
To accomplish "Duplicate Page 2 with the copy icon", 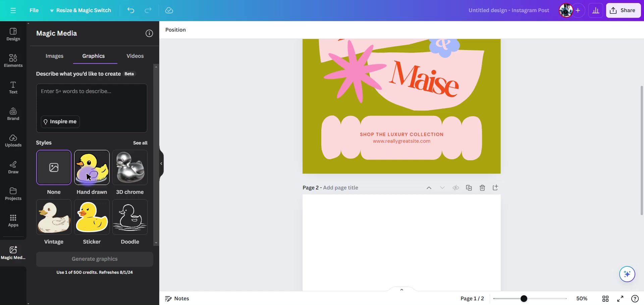I will [x=469, y=188].
